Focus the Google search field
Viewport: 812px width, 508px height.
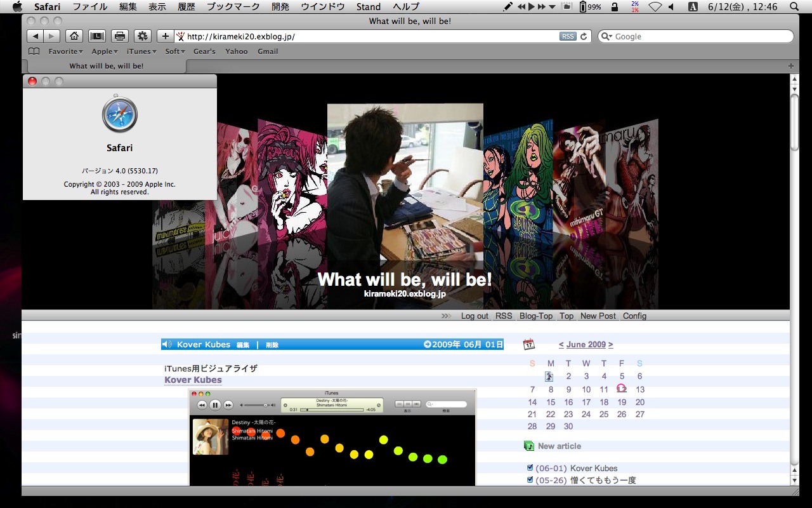[696, 36]
